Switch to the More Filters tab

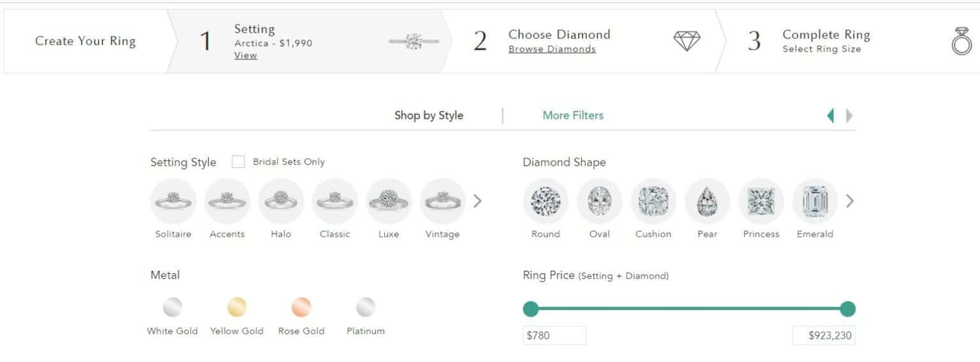pyautogui.click(x=573, y=116)
